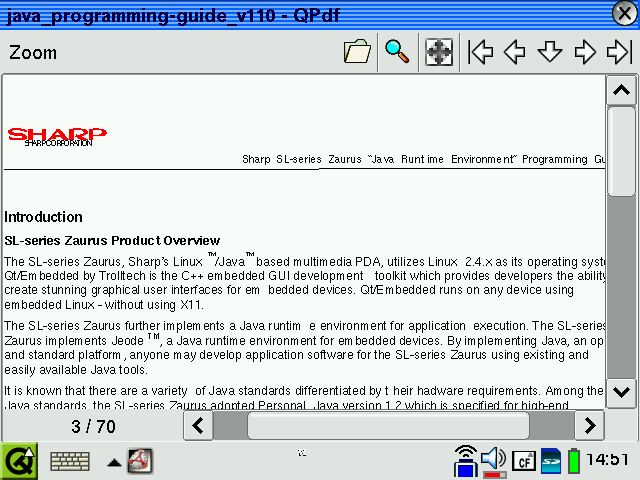Jump to the first page
This screenshot has width=640, height=480.
[x=480, y=52]
